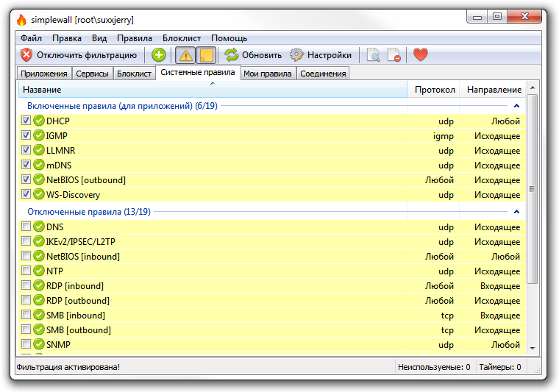Toggle the yellow warning triangle notifications icon

tap(185, 54)
